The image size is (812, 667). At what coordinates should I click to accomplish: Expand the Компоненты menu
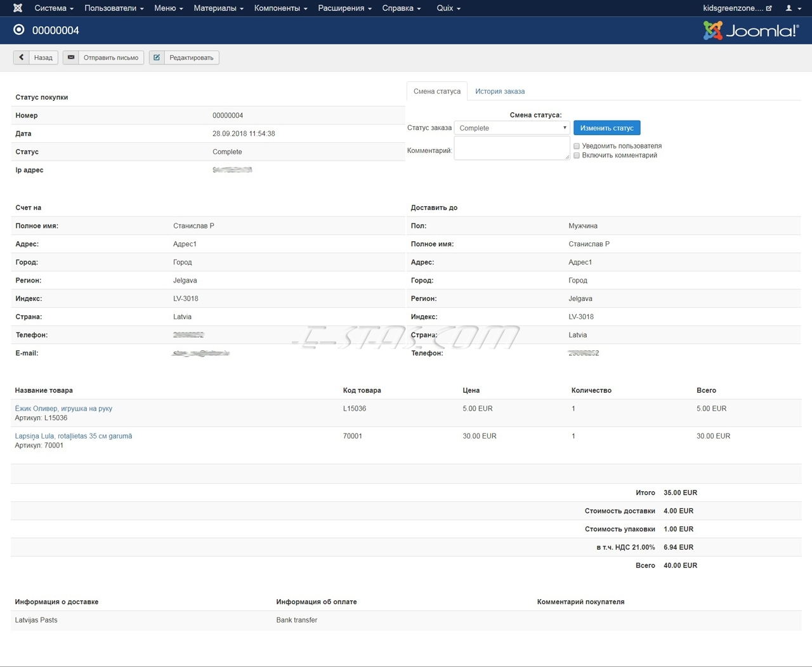coord(281,8)
